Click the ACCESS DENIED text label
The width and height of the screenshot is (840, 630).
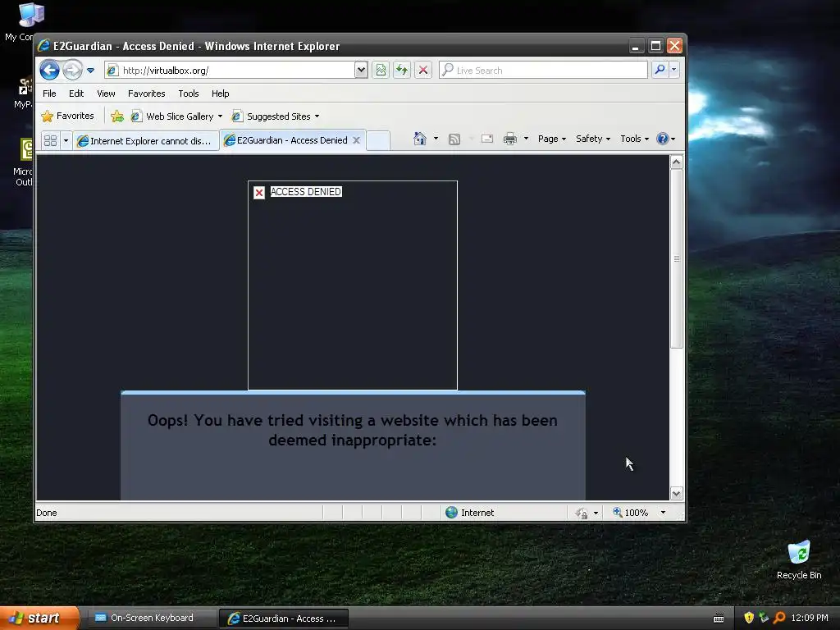tap(306, 192)
